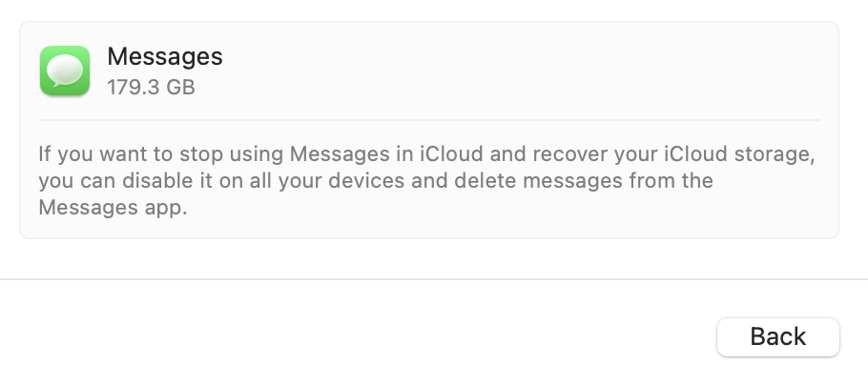Click the 'Messages app.' text on last line
This screenshot has width=868, height=385.
[x=111, y=208]
